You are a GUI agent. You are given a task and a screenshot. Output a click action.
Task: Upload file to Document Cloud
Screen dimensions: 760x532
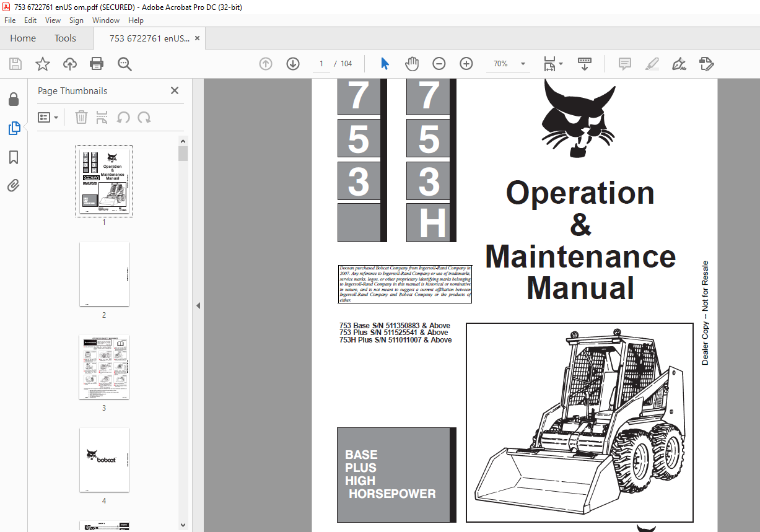(x=70, y=64)
